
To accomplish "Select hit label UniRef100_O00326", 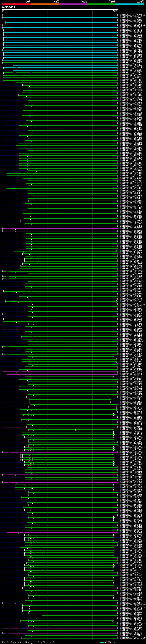I will coord(131,35).
